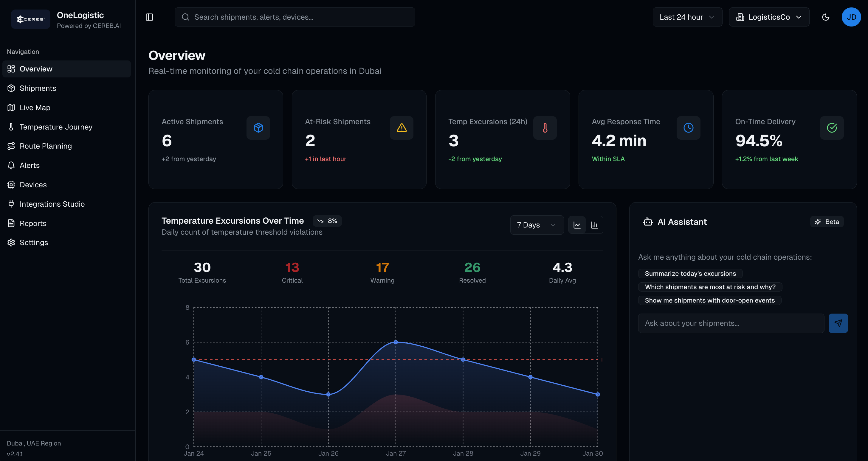
Task: Click the Beta badge on AI Assistant
Action: click(827, 222)
